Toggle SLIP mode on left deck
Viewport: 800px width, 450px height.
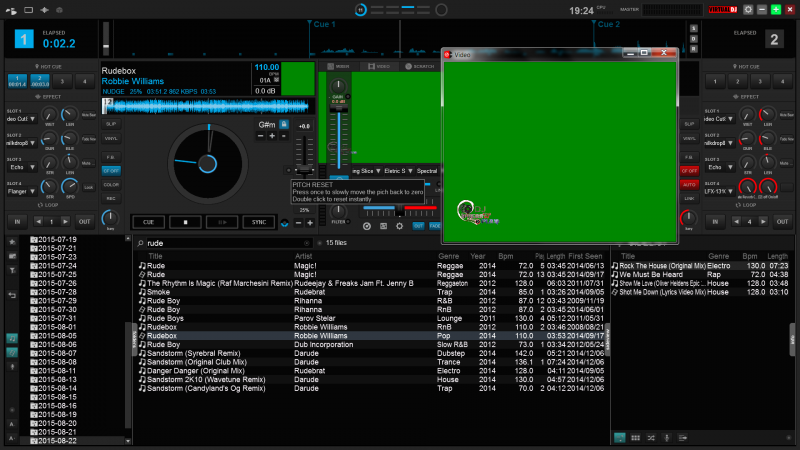(111, 123)
